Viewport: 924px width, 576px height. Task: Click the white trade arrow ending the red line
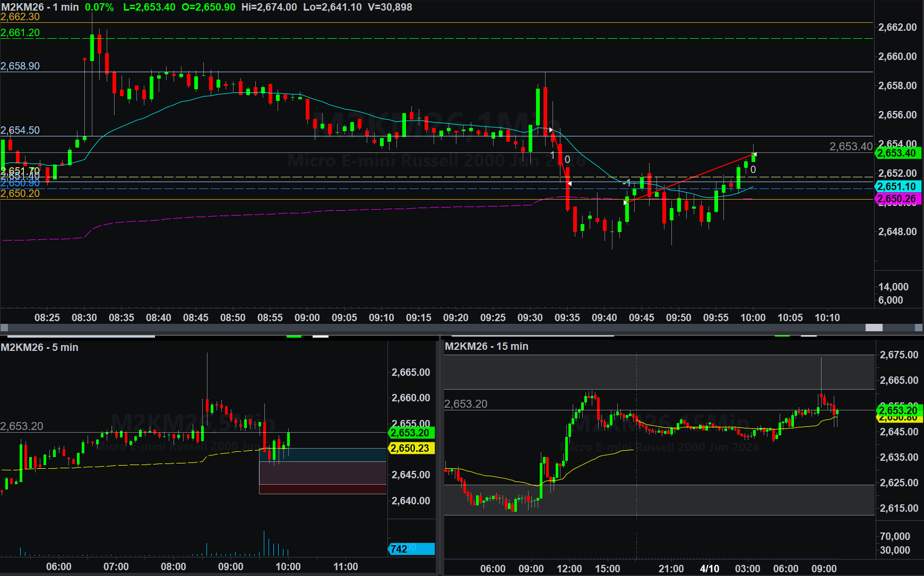click(x=754, y=154)
